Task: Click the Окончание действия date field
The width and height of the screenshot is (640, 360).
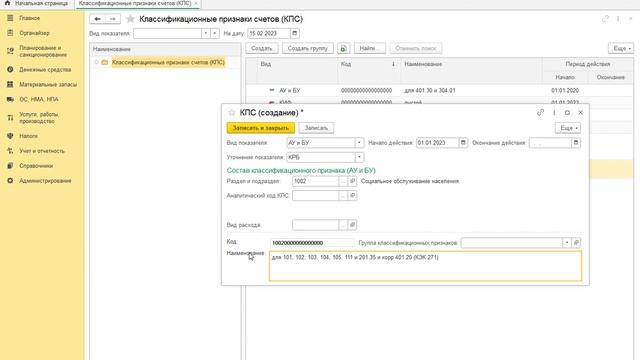Action: point(550,143)
